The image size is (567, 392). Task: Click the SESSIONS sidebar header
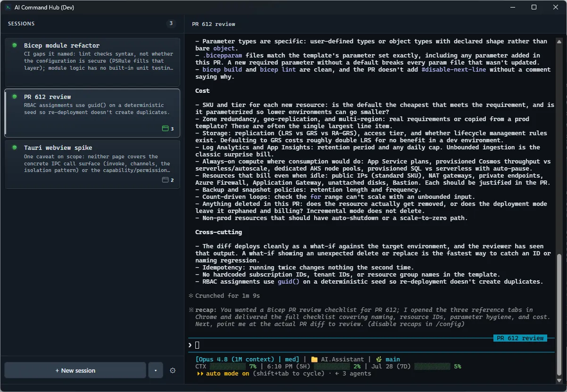coord(21,24)
